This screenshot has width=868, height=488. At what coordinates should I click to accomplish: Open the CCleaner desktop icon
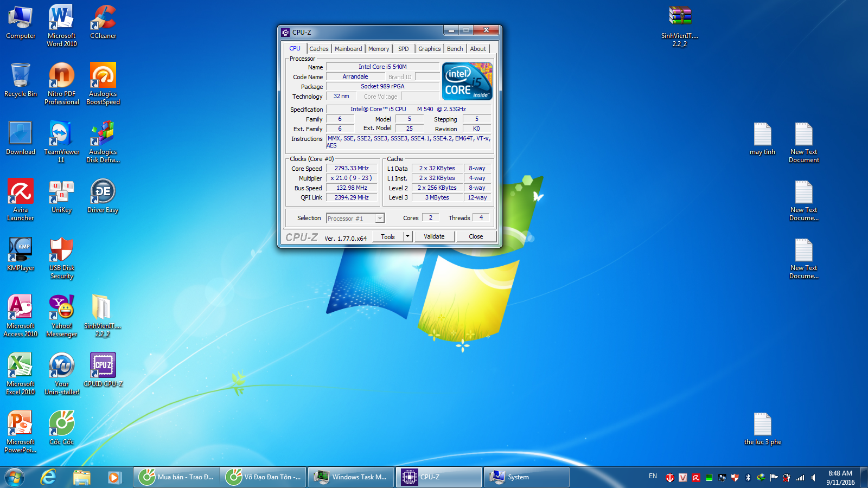pyautogui.click(x=103, y=22)
